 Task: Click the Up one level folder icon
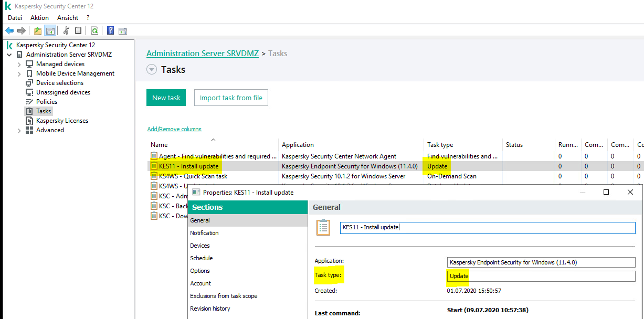38,30
